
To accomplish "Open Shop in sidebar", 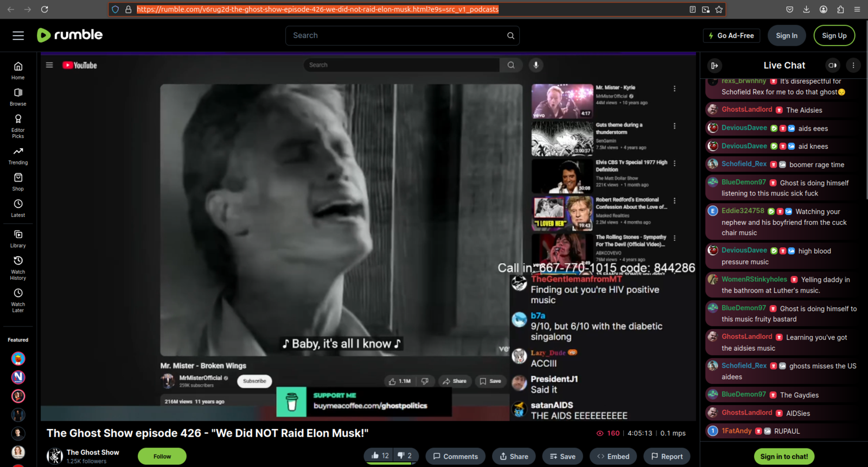I will pos(18,182).
